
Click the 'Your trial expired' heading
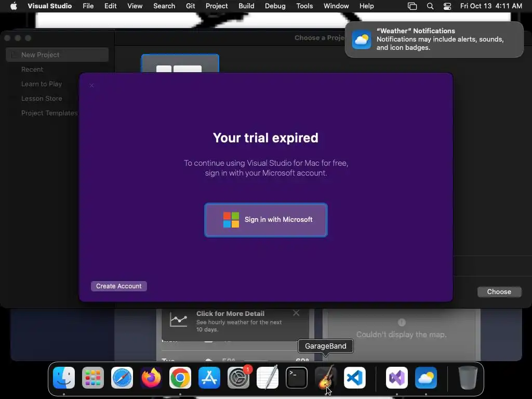pos(265,138)
